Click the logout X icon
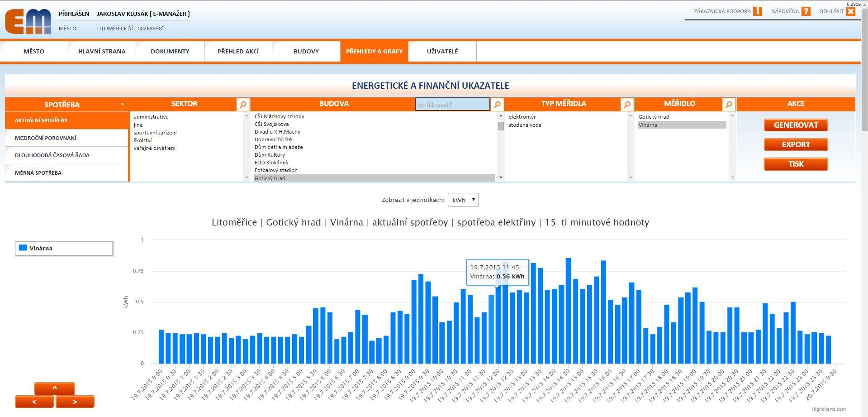 coord(851,11)
